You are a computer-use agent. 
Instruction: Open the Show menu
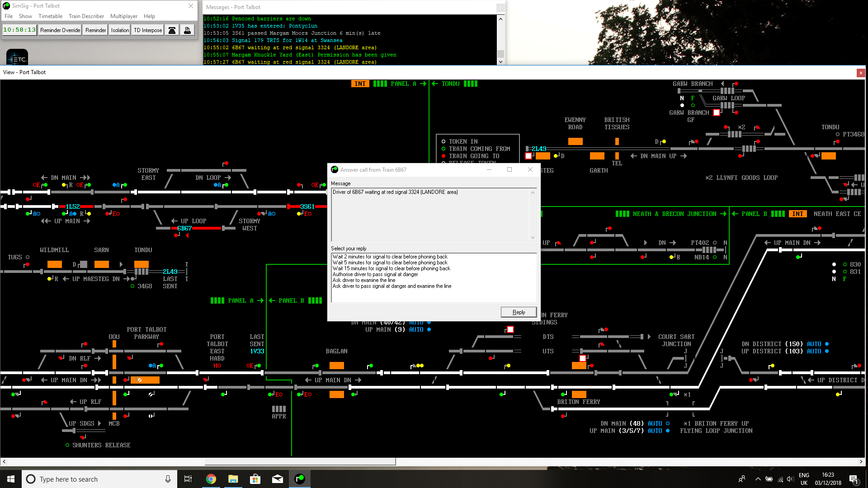[25, 16]
